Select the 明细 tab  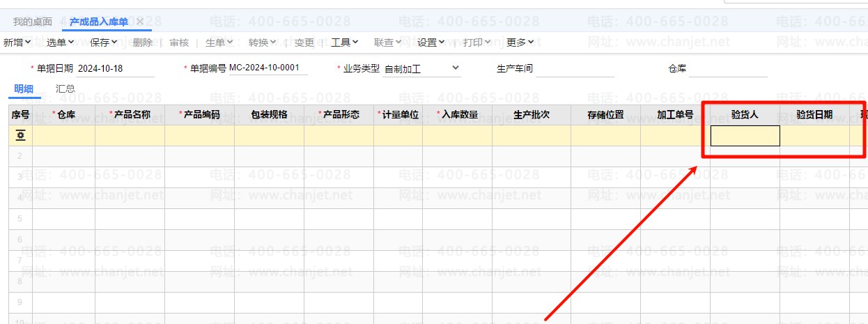24,88
